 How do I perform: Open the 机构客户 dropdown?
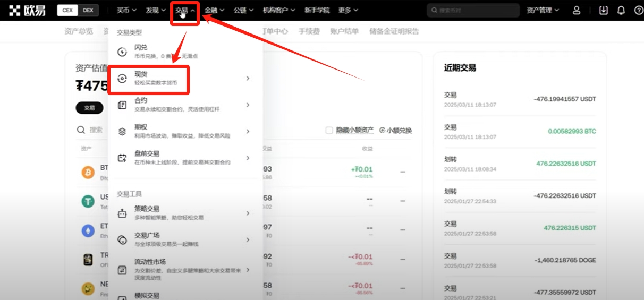click(279, 10)
